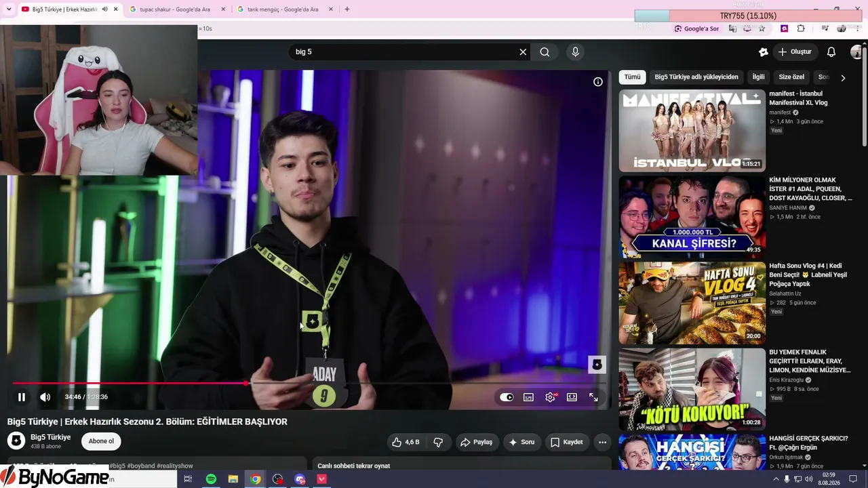The height and width of the screenshot is (488, 868).
Task: Open the Chrome extensions puzzle icon
Action: [x=801, y=28]
